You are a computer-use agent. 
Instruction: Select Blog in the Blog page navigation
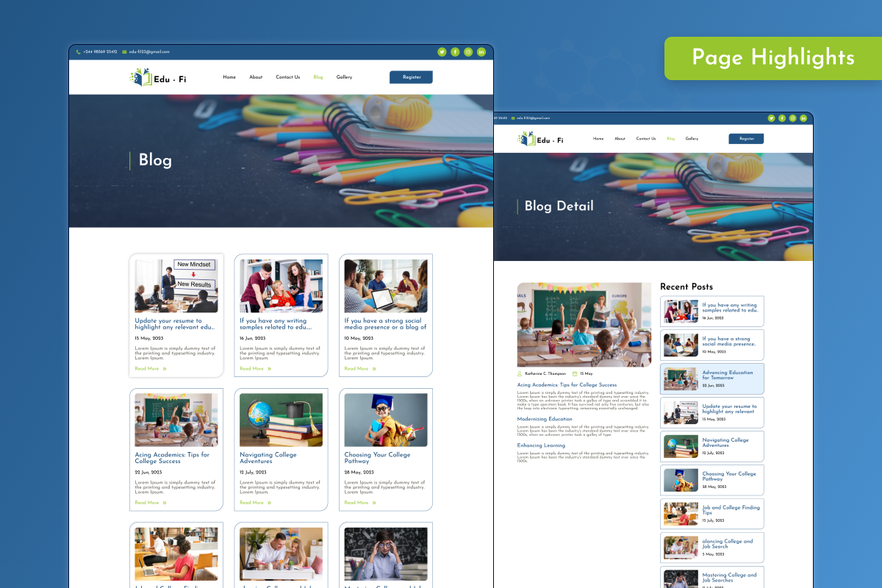pos(318,77)
